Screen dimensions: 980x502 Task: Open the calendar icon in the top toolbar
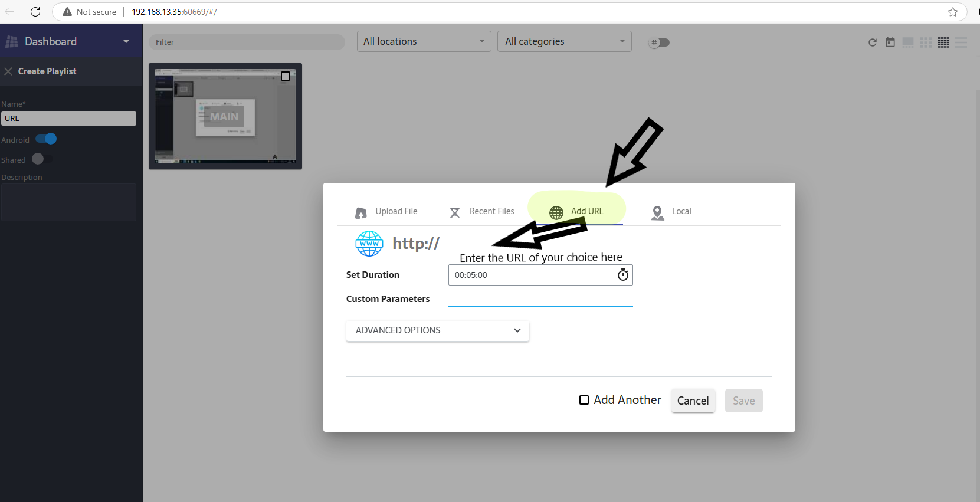890,42
